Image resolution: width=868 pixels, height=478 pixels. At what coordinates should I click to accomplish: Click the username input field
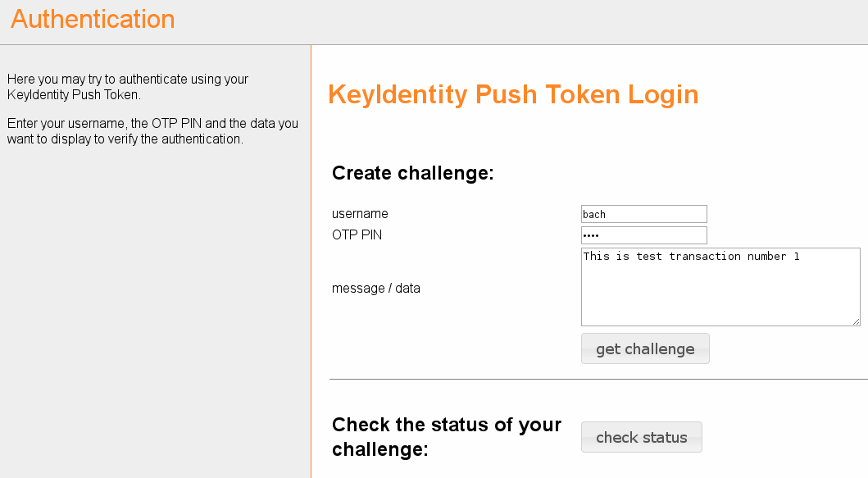pos(643,214)
